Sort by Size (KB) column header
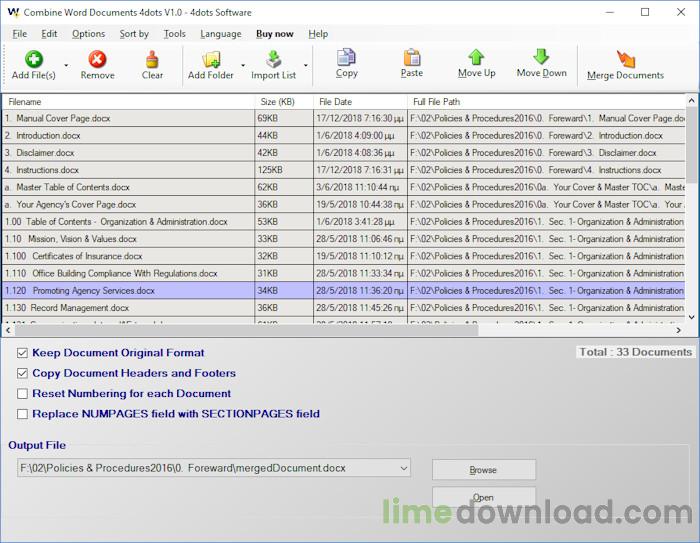The image size is (700, 543). pyautogui.click(x=284, y=102)
